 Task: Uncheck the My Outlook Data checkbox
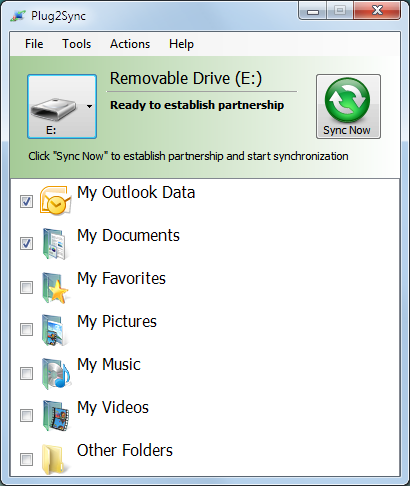(26, 201)
